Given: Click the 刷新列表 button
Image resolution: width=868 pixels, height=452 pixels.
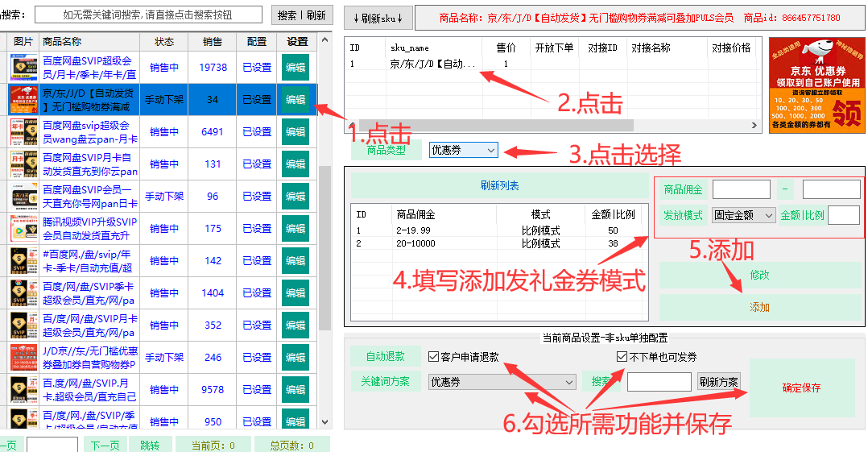Looking at the screenshot, I should (x=499, y=185).
